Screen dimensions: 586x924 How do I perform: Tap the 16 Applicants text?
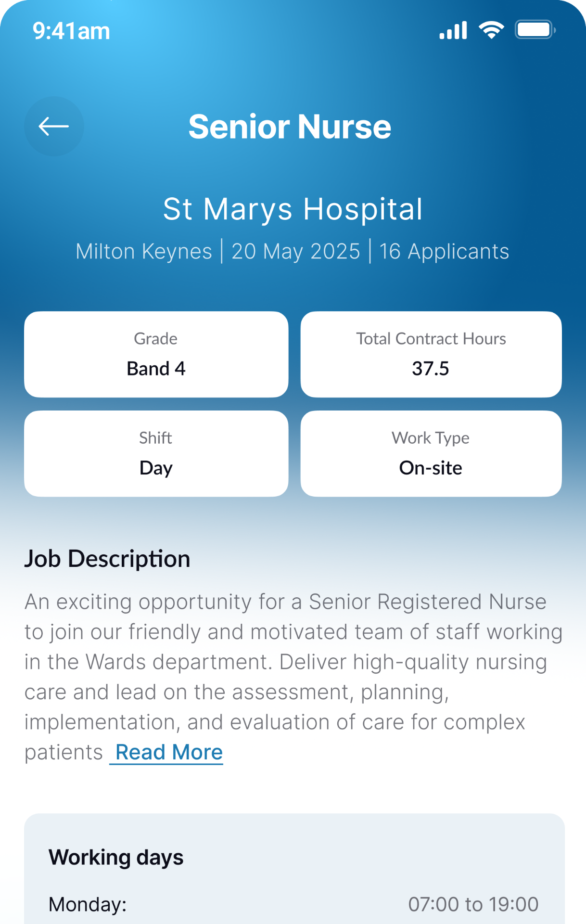coord(444,252)
